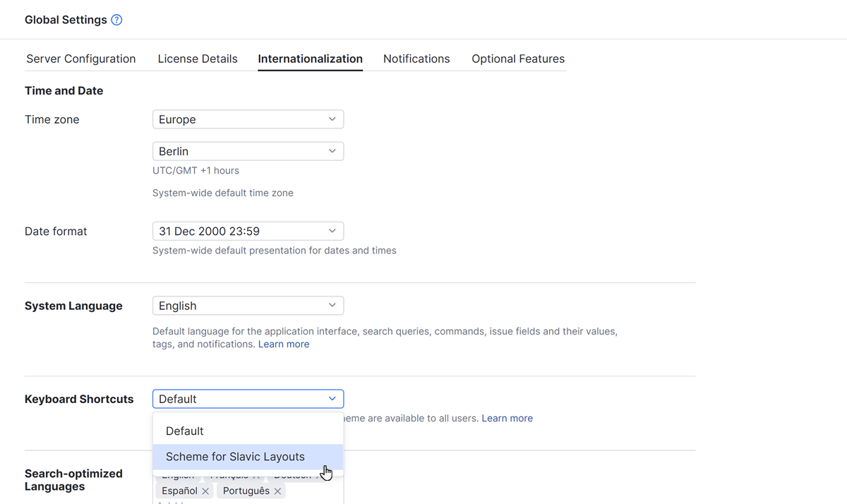Switch to the Server Configuration tab
Image resolution: width=847 pixels, height=504 pixels.
pos(81,59)
